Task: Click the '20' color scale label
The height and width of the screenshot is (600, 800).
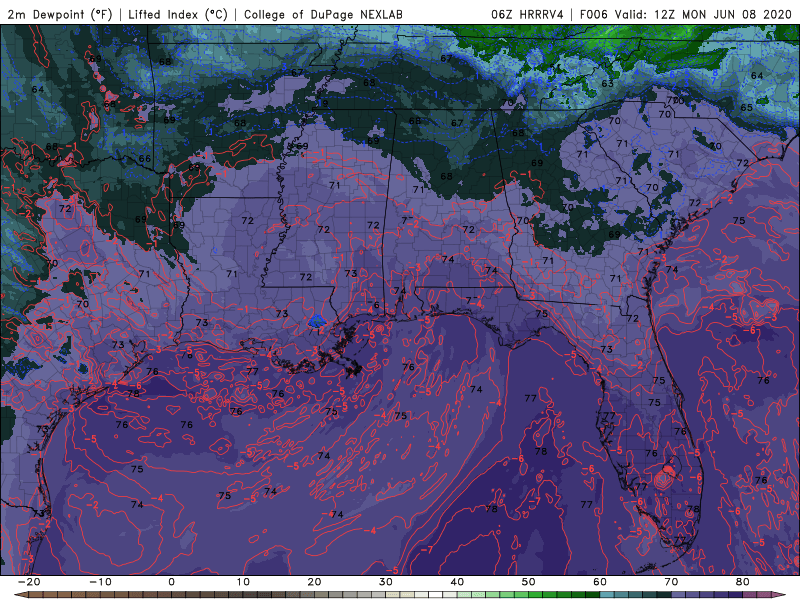Action: coord(314,582)
